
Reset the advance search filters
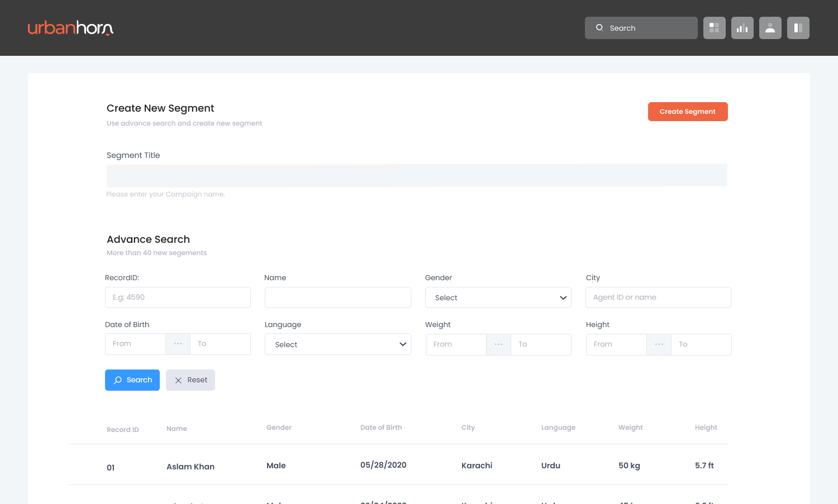coord(190,380)
